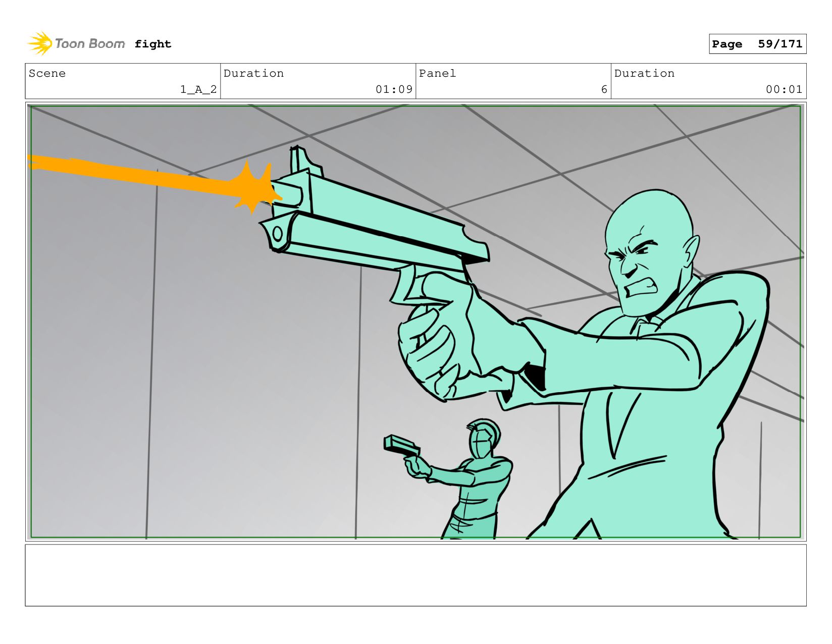Select the 'fight' project title
Viewport: 832px width, 644px height.
coord(153,44)
